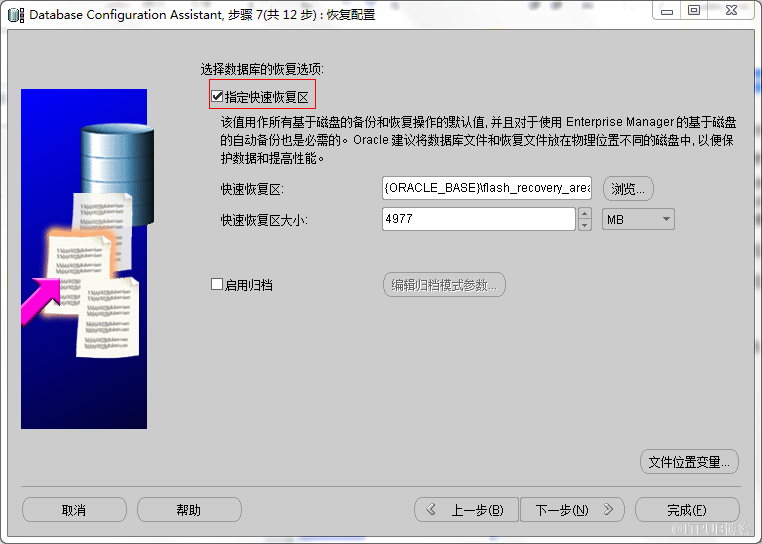Click the 快速恢复区大小 value field 4977
This screenshot has height=544, width=762.
[x=479, y=219]
